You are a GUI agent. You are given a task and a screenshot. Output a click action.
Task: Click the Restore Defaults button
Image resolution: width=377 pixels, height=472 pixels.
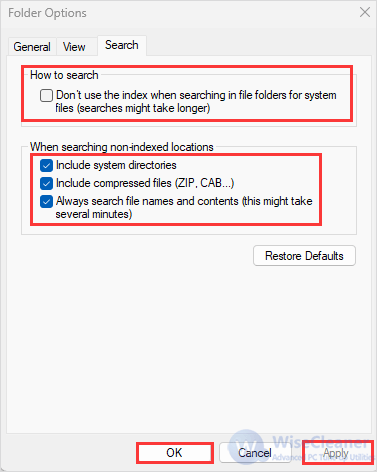coord(304,256)
